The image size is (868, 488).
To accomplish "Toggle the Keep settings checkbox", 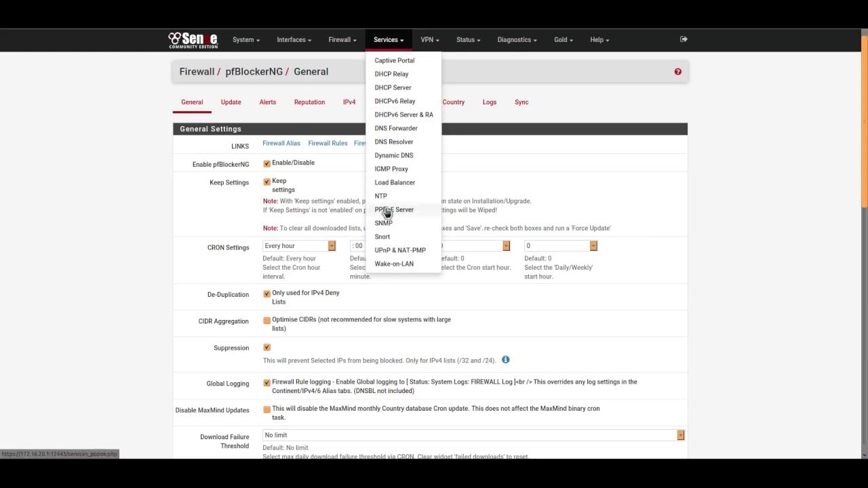I will click(267, 182).
